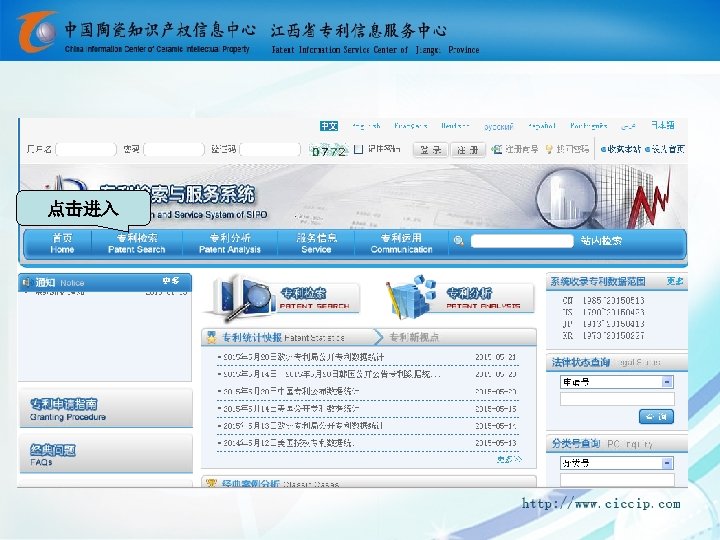
Task: Switch language to русский
Action: click(498, 126)
